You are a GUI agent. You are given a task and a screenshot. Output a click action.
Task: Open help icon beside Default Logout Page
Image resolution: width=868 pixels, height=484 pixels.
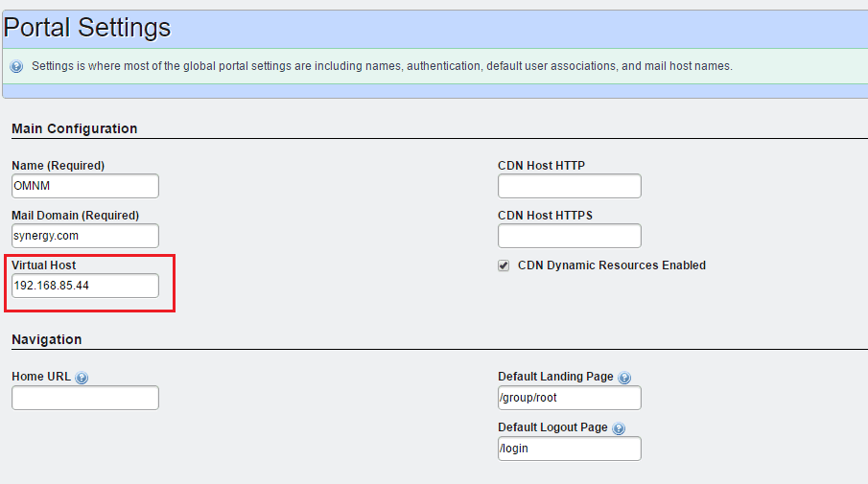coord(619,428)
